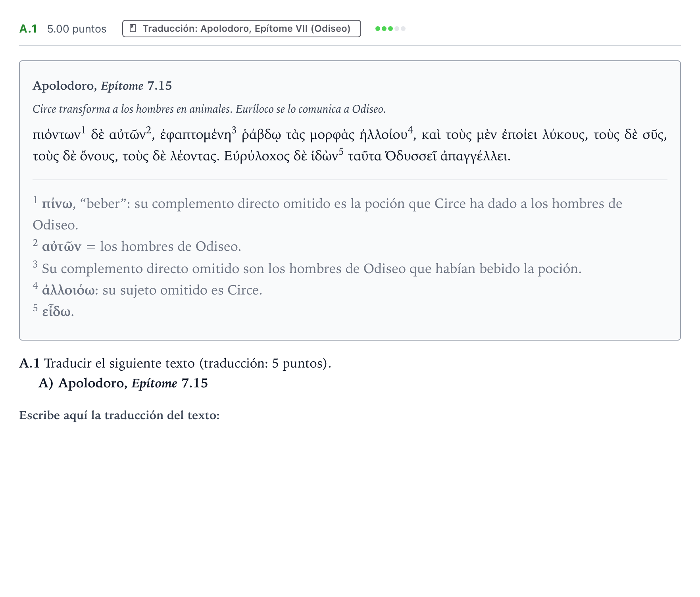Click the heading Apolodoro, Epítome 7.15 in the box
Image resolution: width=700 pixels, height=597 pixels.
click(102, 86)
